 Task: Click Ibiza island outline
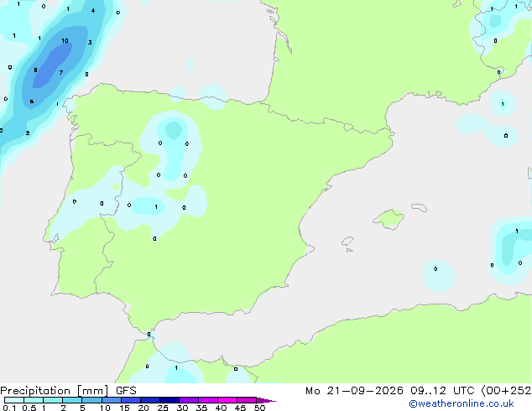347,242
